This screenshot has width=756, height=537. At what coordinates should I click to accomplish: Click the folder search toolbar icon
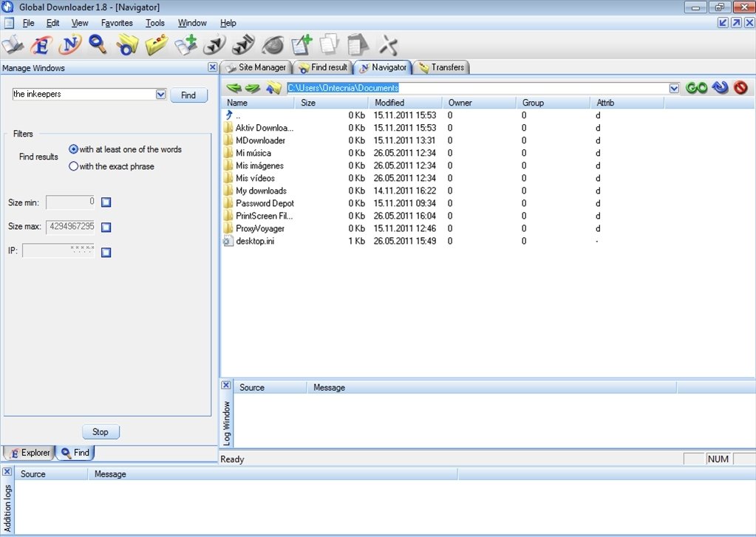coord(127,45)
